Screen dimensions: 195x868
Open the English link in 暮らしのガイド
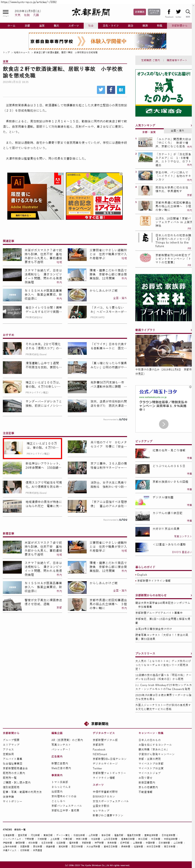pos(142,575)
